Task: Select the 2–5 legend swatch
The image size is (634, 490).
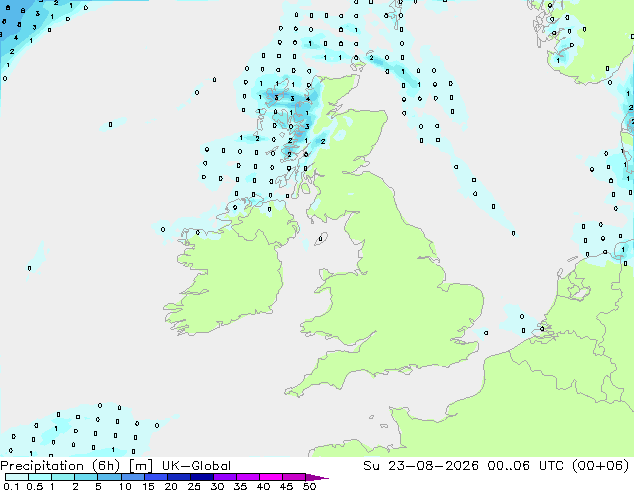Action: 86,477
